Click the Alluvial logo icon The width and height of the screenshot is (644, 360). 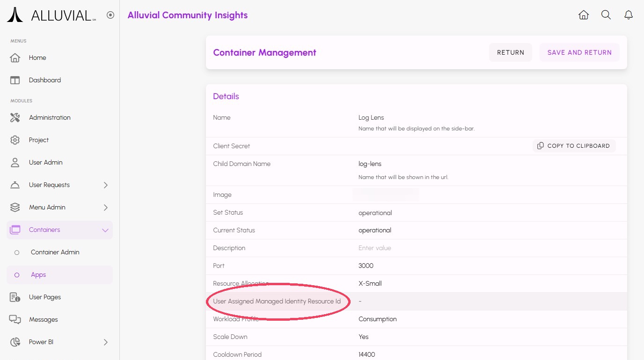tap(15, 15)
